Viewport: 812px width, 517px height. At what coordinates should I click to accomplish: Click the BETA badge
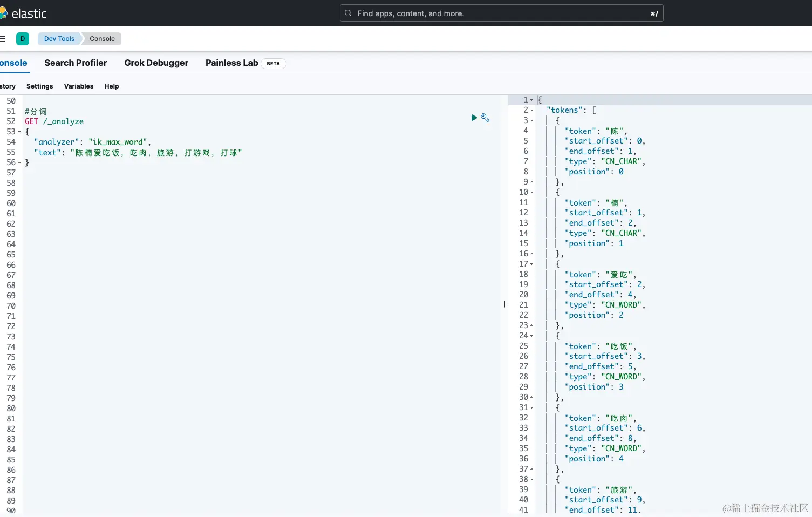click(274, 64)
